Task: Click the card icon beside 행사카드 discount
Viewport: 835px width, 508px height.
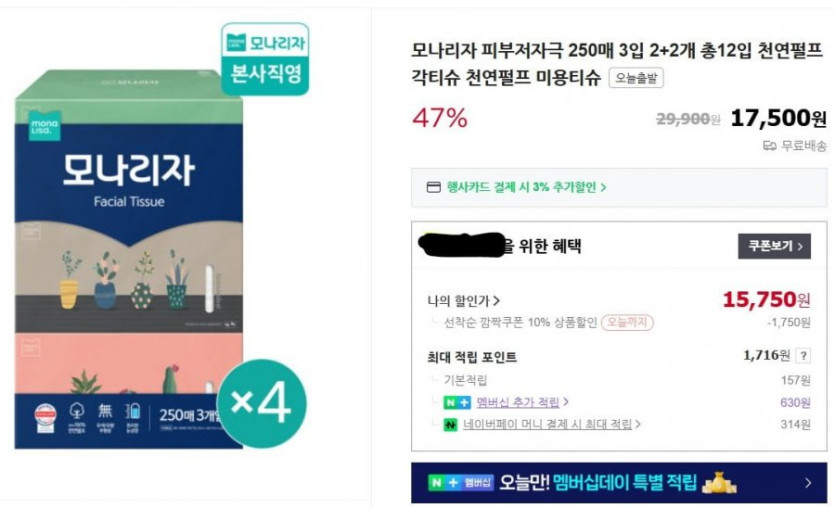Action: 433,187
